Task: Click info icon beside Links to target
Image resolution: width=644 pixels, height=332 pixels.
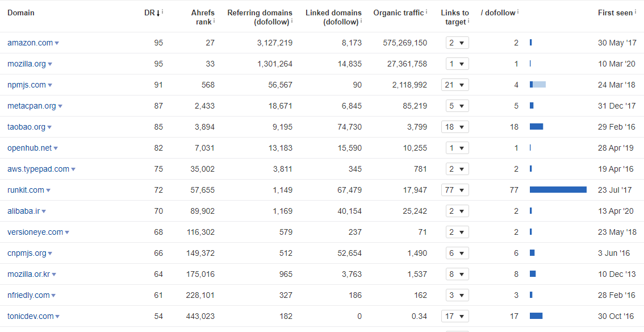Action: coord(469,21)
